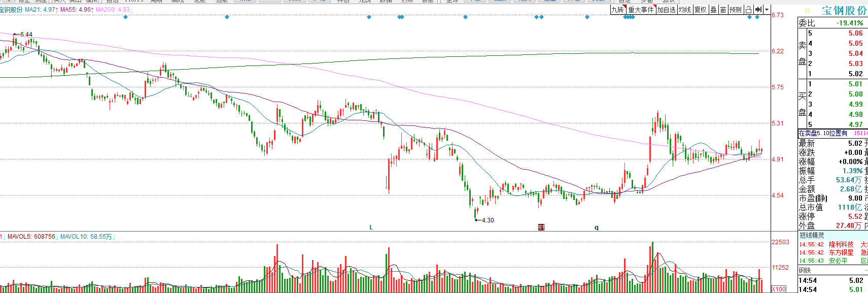Click the 财 marker below the chart

pos(541,227)
